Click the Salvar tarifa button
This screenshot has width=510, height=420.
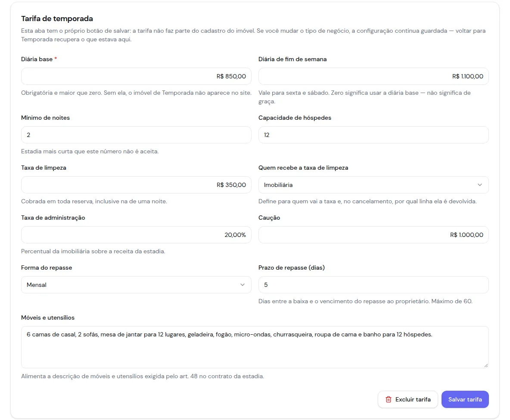tap(465, 399)
